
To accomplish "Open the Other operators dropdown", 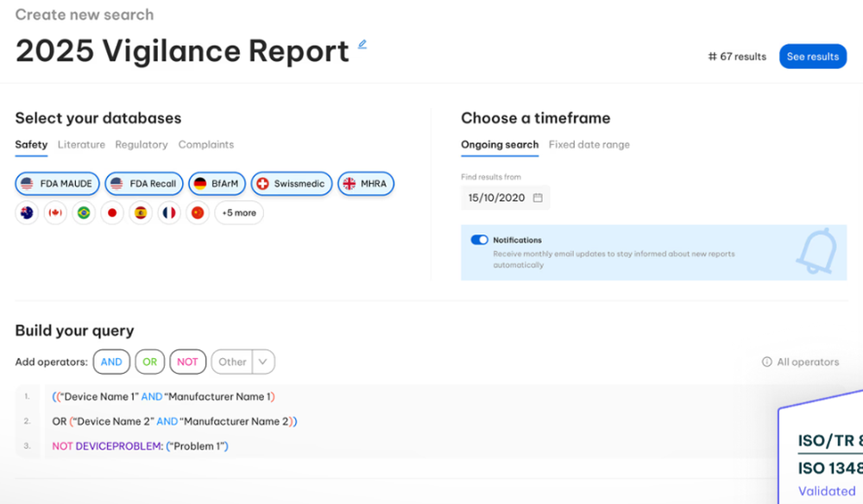I will 243,362.
